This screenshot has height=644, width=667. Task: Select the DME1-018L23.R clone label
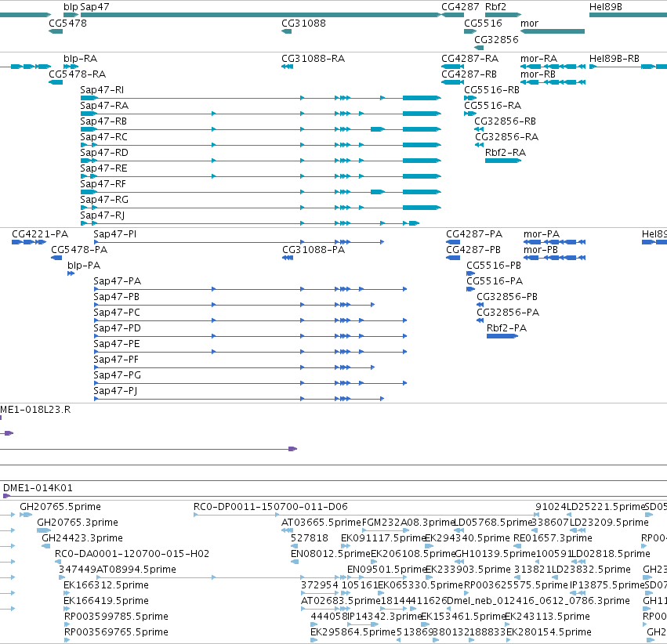[35, 410]
